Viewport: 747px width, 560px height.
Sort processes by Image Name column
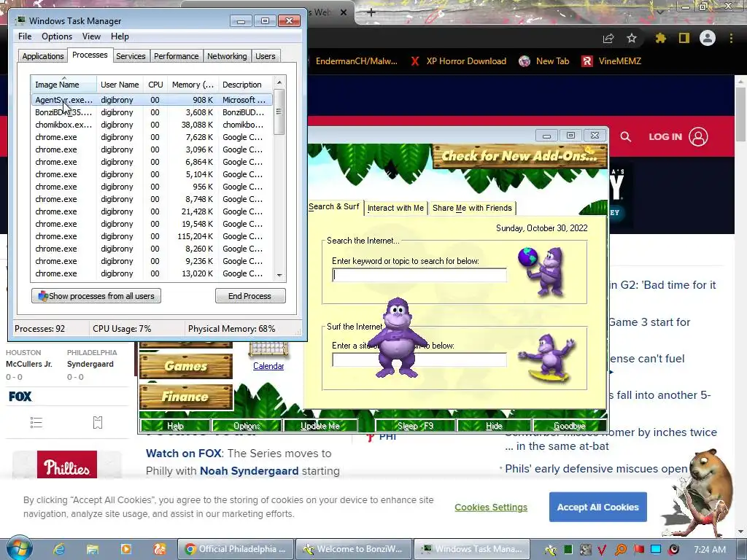point(64,85)
